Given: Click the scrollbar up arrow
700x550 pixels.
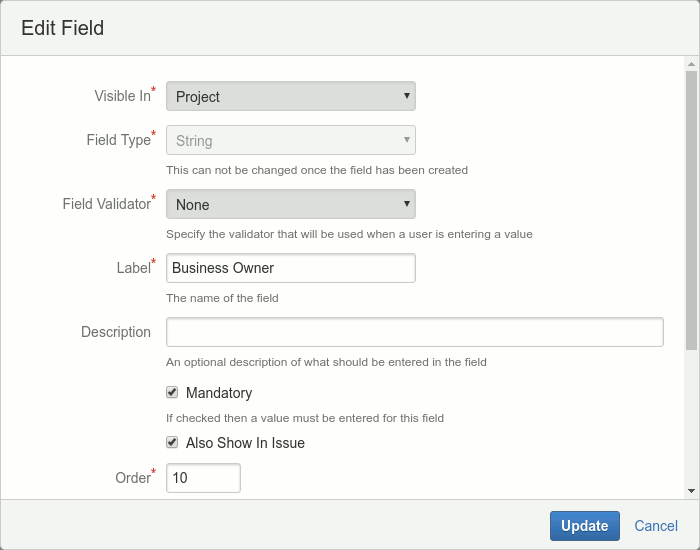Looking at the screenshot, I should (x=691, y=64).
